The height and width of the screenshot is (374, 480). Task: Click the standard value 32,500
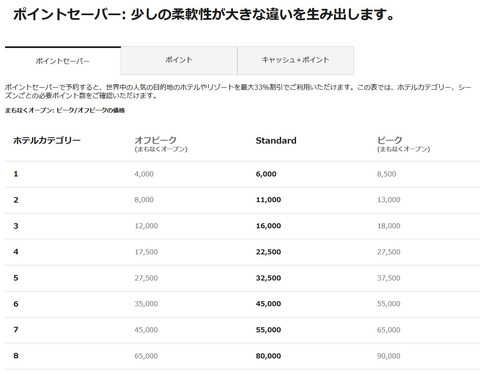pos(268,278)
